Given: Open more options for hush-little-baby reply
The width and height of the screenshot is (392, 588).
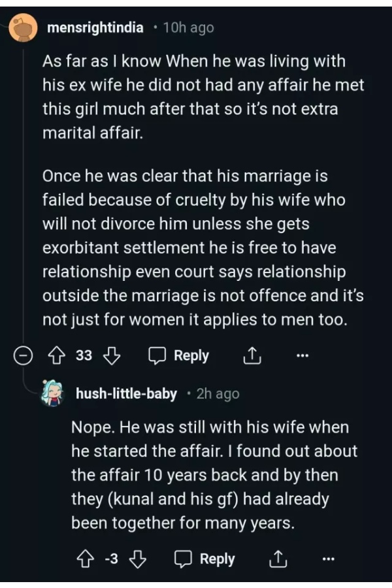Looking at the screenshot, I should (x=328, y=559).
